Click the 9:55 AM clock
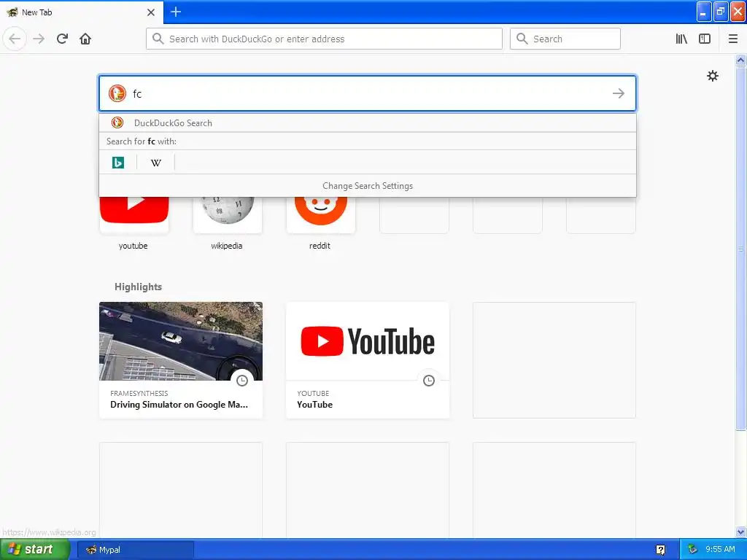The image size is (747, 560). click(x=720, y=550)
